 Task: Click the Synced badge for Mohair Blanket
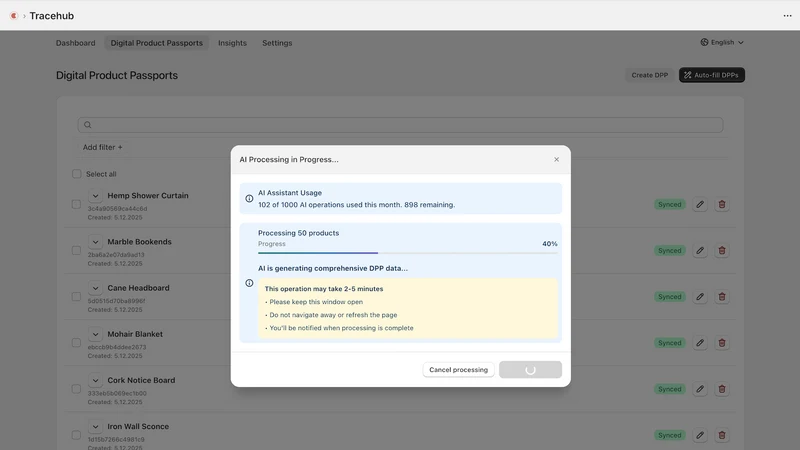point(669,343)
